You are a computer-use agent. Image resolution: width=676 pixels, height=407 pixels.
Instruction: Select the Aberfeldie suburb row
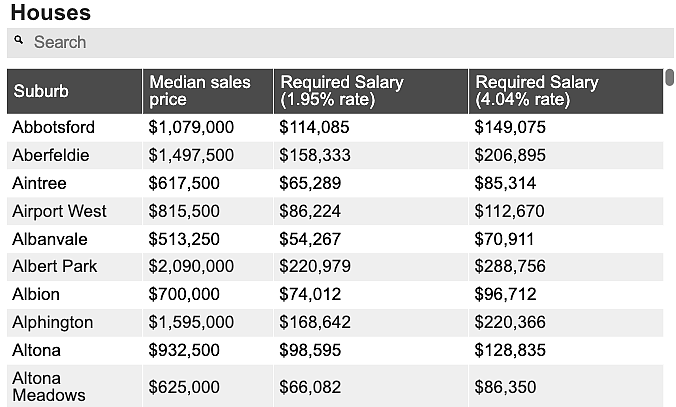(x=335, y=156)
